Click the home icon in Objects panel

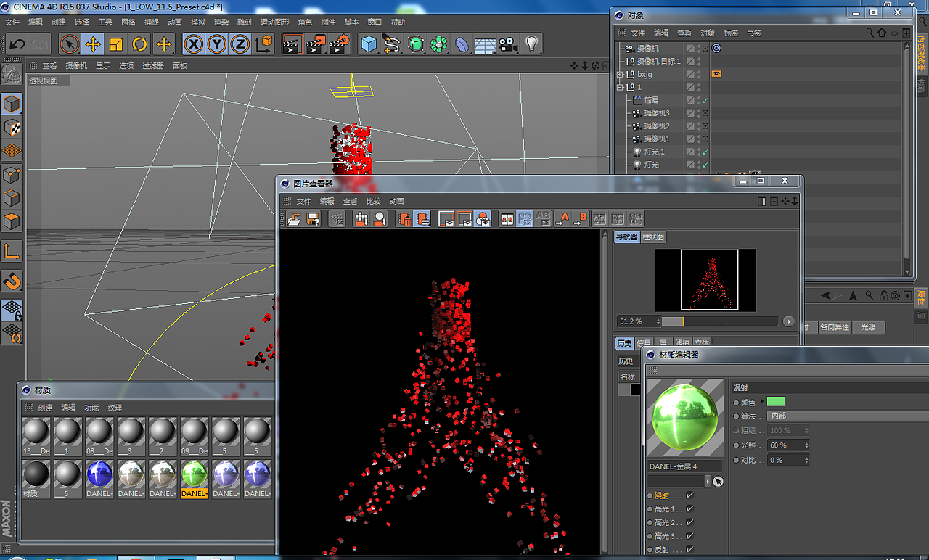tap(882, 33)
